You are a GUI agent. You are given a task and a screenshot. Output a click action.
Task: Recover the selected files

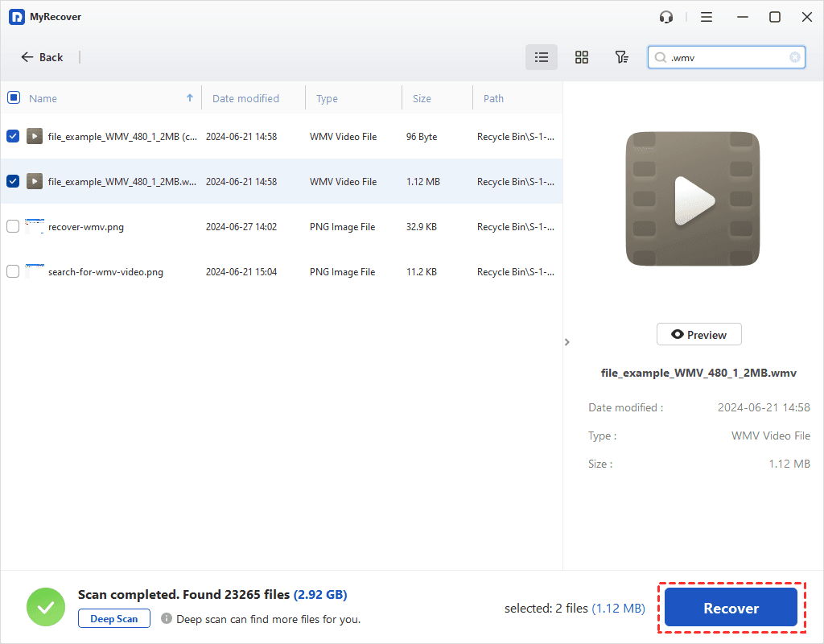(x=731, y=607)
